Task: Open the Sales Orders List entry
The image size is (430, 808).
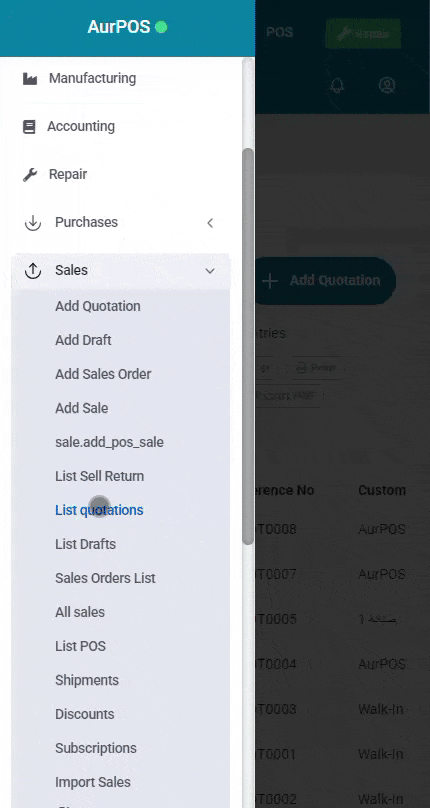Action: point(105,578)
